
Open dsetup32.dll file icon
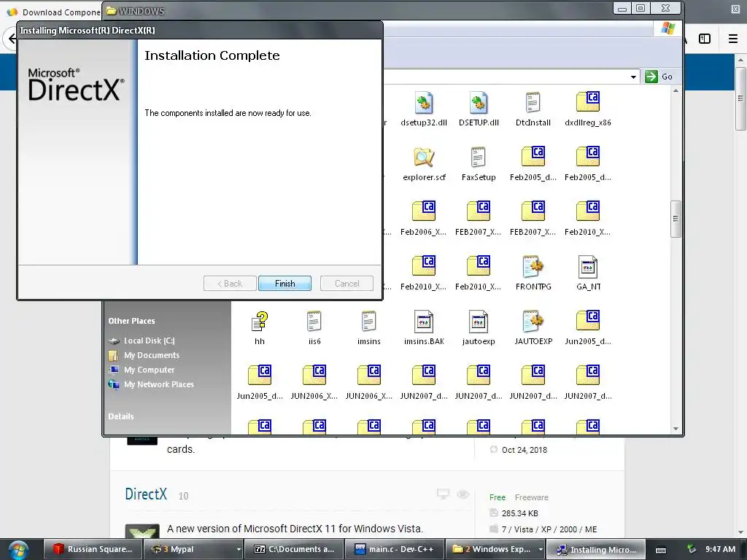424,102
